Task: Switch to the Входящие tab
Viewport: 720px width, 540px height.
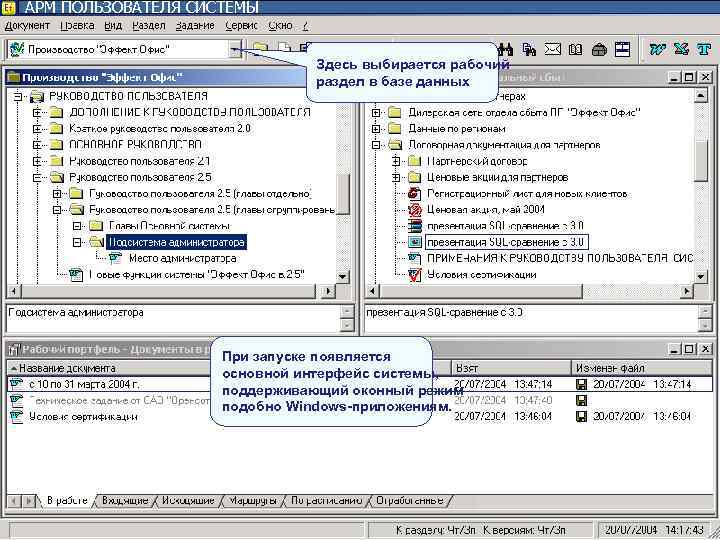Action: (x=125, y=501)
